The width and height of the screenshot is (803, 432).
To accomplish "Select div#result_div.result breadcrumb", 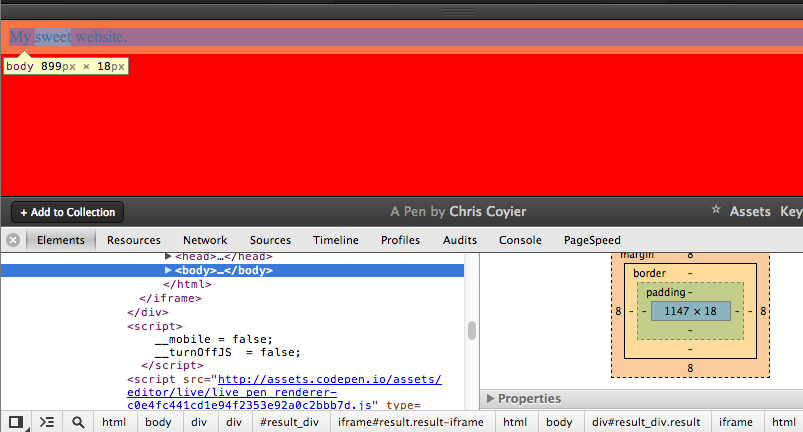I will click(646, 422).
